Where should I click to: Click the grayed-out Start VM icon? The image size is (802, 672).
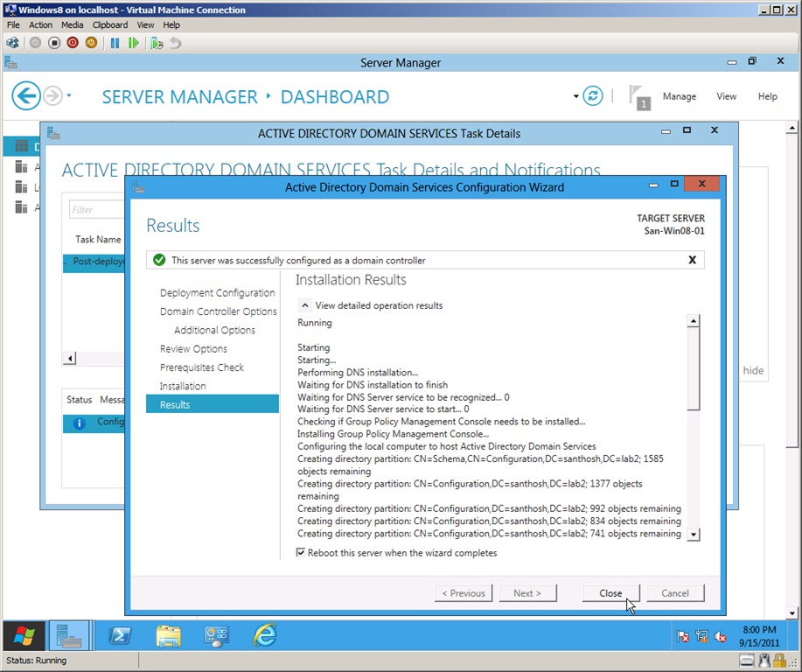pos(35,43)
